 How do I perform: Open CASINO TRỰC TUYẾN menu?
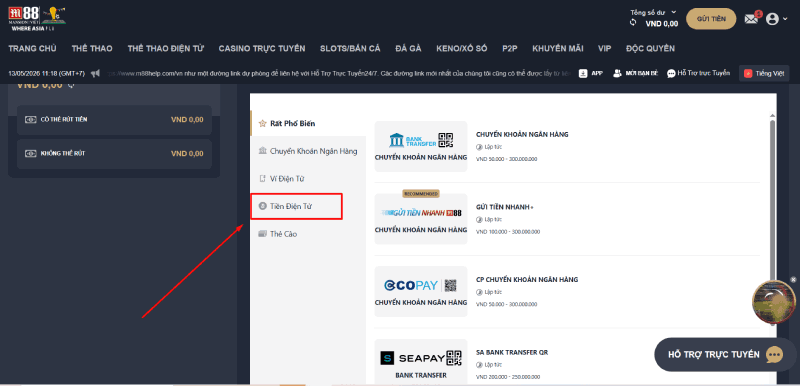262,48
